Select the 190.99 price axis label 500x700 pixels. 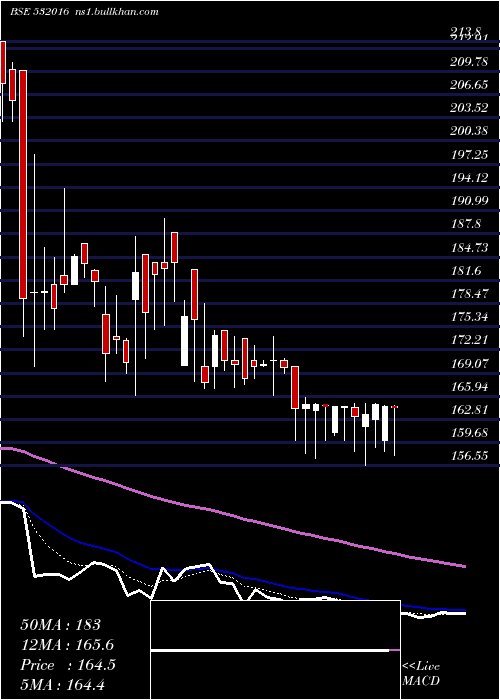click(469, 201)
